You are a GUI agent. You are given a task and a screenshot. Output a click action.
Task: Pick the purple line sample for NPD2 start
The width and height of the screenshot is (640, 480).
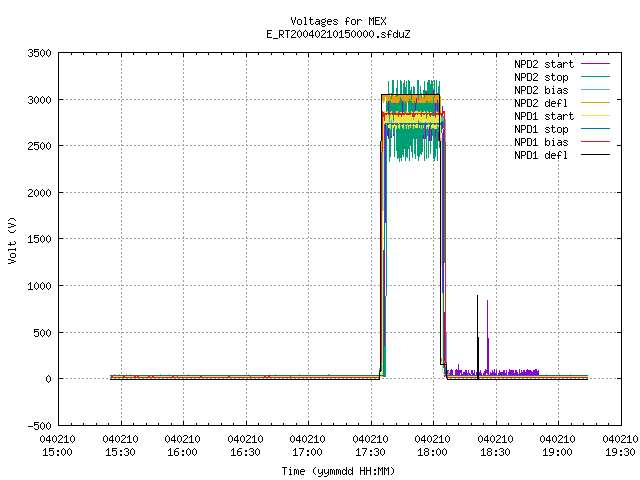595,64
